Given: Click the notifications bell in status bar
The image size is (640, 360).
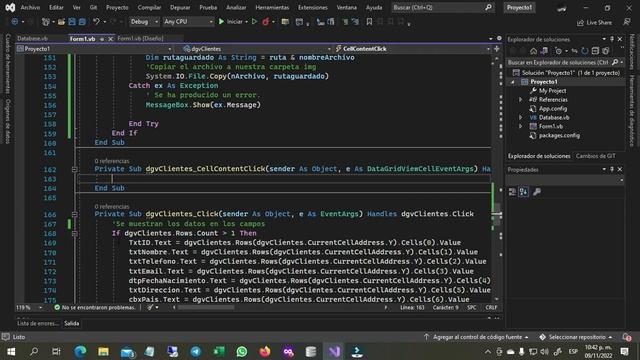Looking at the screenshot, I should click(626, 337).
